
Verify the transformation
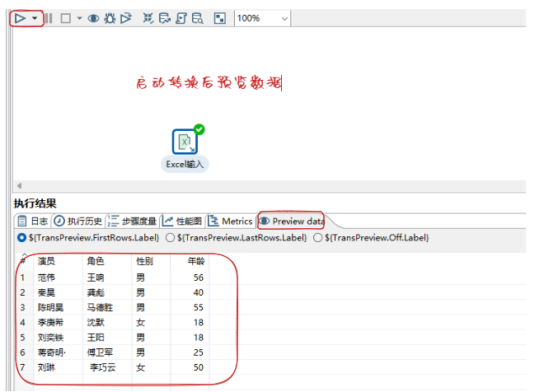(x=148, y=18)
